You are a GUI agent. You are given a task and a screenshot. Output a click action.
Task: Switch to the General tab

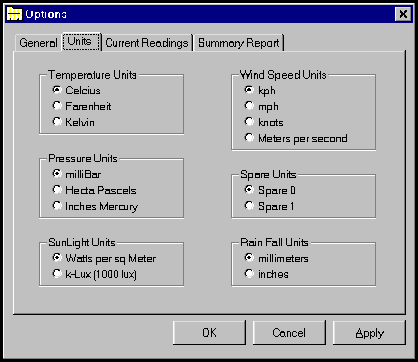38,43
